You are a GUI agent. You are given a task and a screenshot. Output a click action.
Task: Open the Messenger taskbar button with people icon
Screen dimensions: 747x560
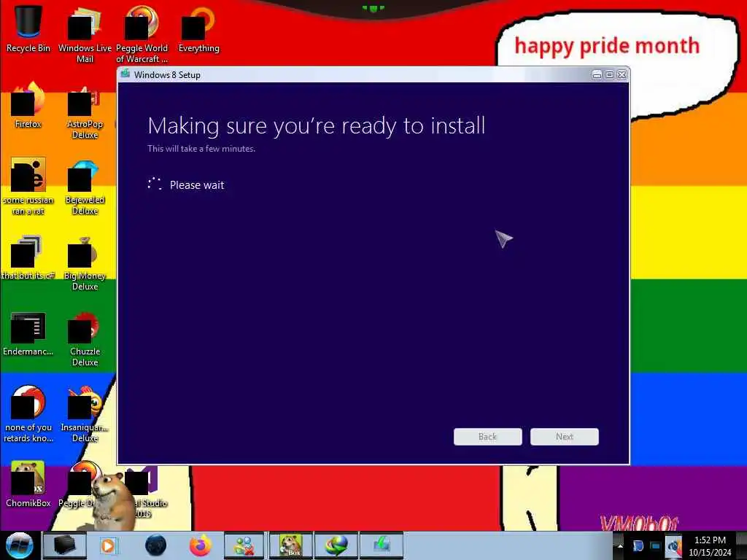pos(244,545)
